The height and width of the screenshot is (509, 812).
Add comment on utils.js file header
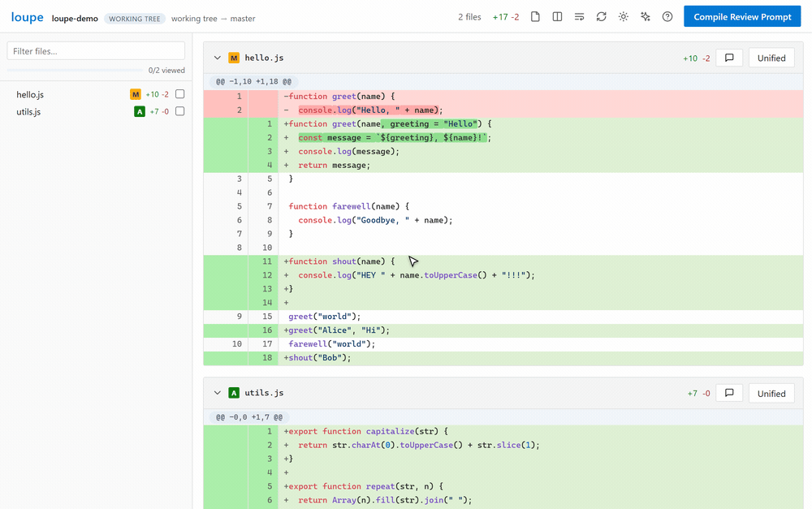[x=729, y=393]
